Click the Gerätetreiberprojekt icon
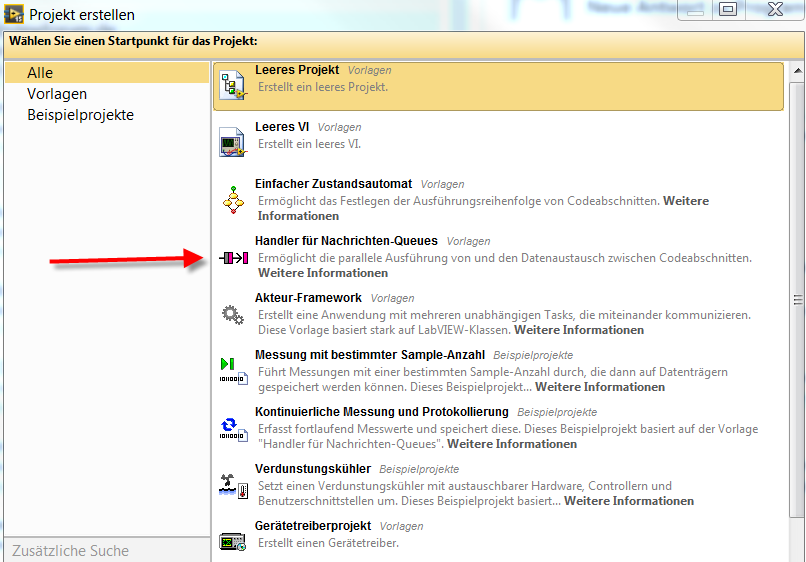 tap(233, 542)
